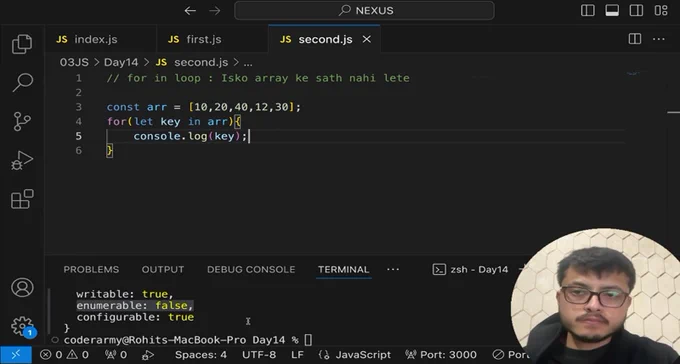Image resolution: width=680 pixels, height=364 pixels.
Task: Toggle the secondary side bar layout icon
Action: click(636, 10)
